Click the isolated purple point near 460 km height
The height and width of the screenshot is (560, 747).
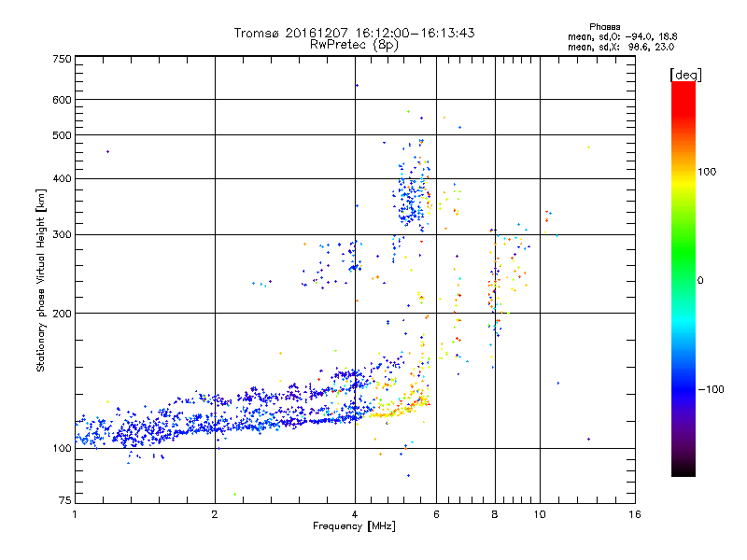coord(107,152)
